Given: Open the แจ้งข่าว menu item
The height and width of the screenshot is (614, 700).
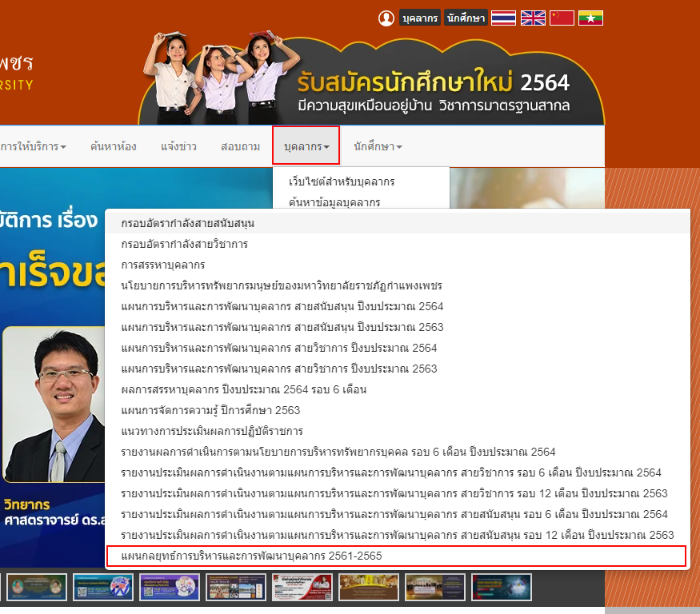Looking at the screenshot, I should (178, 146).
